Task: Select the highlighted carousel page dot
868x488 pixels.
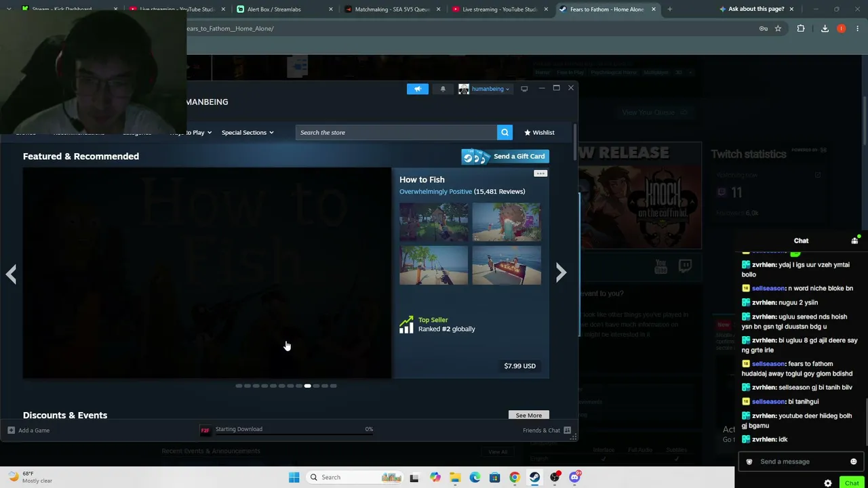Action: click(308, 386)
